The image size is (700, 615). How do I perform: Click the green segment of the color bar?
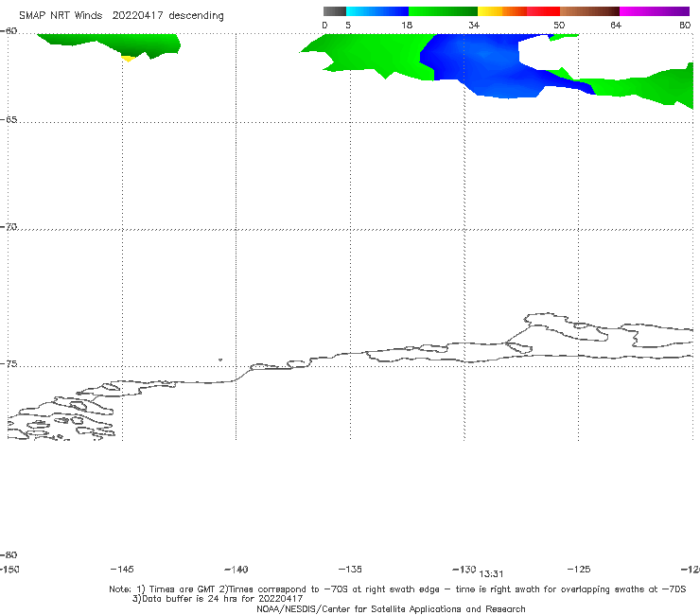click(443, 11)
